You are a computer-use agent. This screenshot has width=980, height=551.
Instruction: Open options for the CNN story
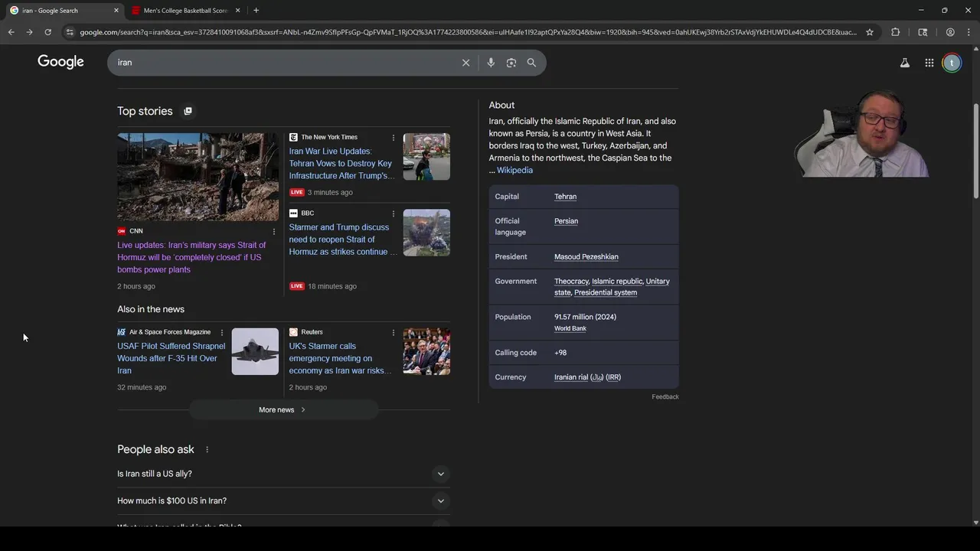click(274, 231)
